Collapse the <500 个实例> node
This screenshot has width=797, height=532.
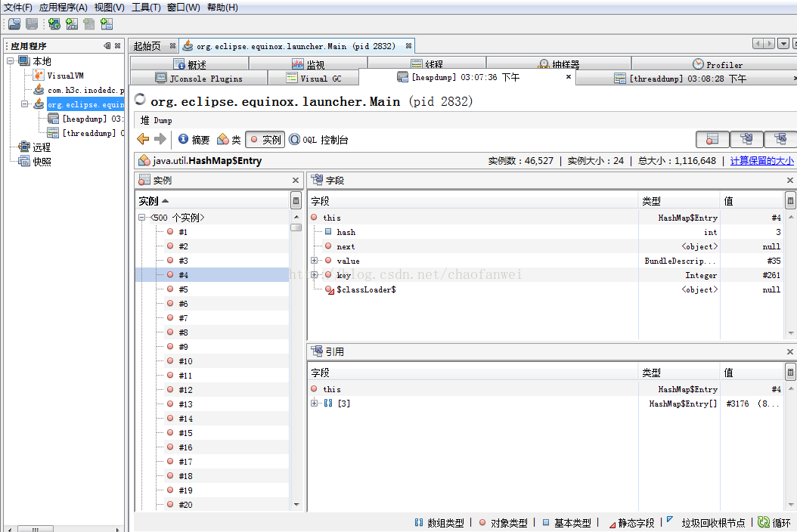(142, 218)
